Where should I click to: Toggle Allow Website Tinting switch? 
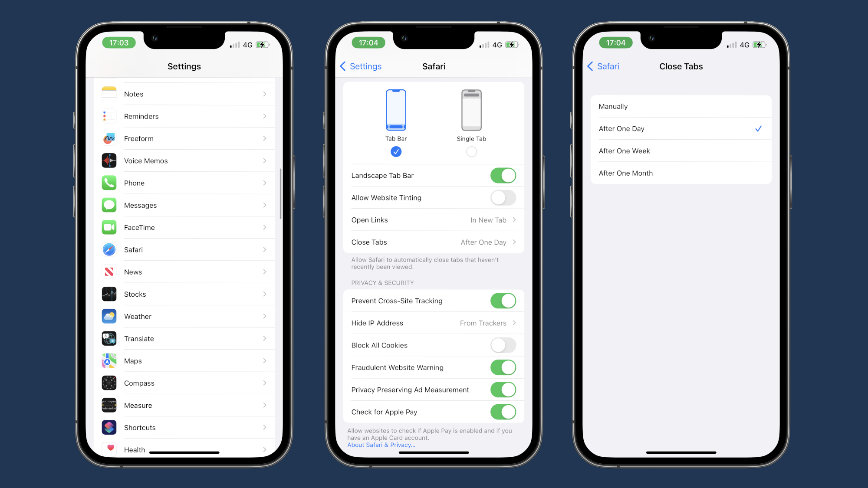(503, 197)
